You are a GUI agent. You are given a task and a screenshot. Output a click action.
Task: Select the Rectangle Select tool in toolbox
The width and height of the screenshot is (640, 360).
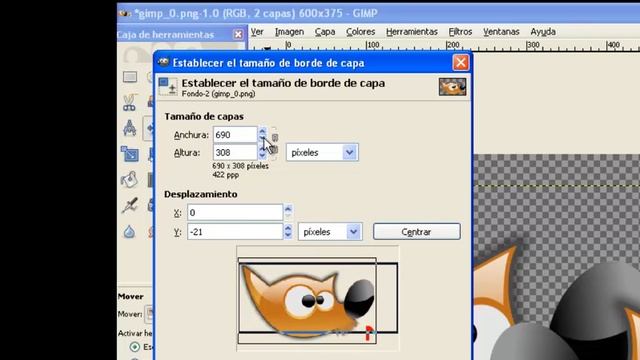point(130,77)
